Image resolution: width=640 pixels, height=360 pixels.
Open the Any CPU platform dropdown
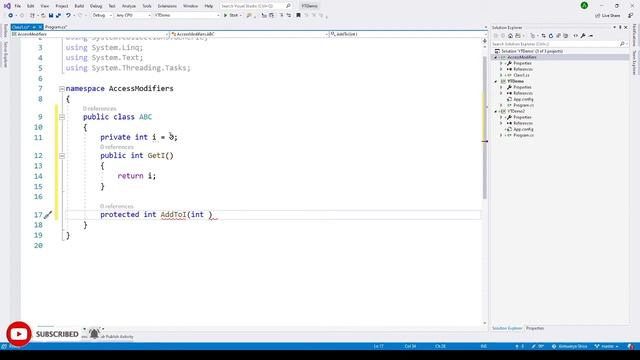coord(133,15)
